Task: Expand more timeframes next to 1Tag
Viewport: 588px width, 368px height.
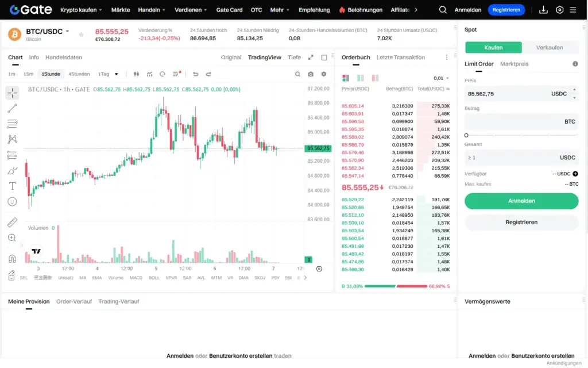Action: click(x=116, y=74)
